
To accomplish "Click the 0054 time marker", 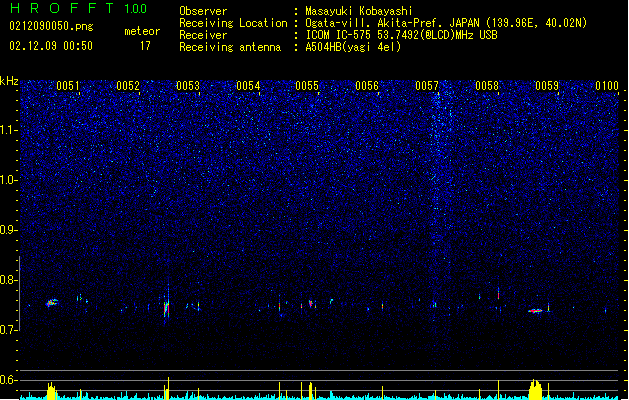I will click(248, 85).
